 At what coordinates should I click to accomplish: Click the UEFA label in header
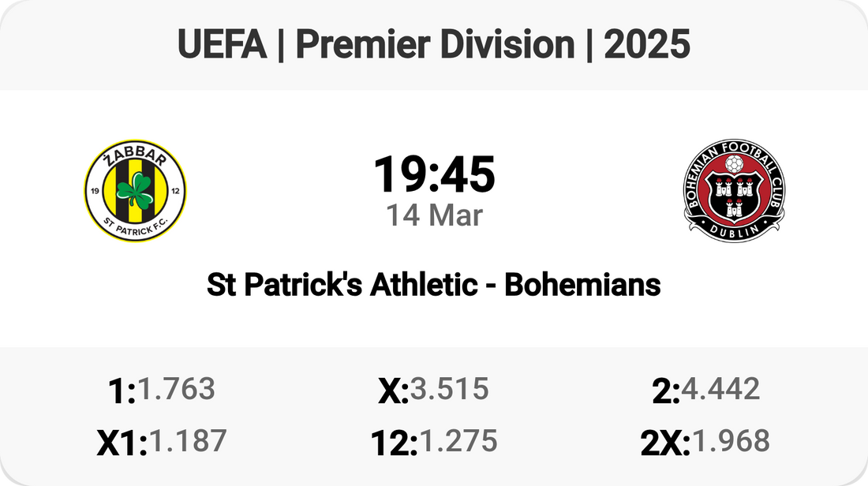click(222, 45)
